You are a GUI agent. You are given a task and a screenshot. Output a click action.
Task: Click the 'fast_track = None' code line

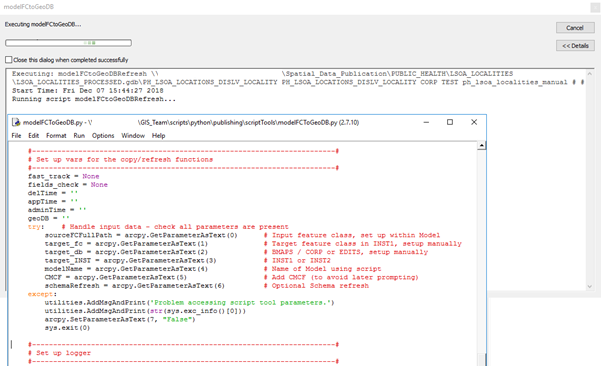[64, 176]
